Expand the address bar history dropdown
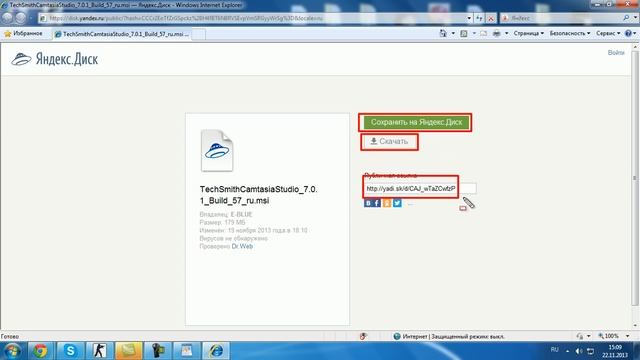 click(x=469, y=18)
